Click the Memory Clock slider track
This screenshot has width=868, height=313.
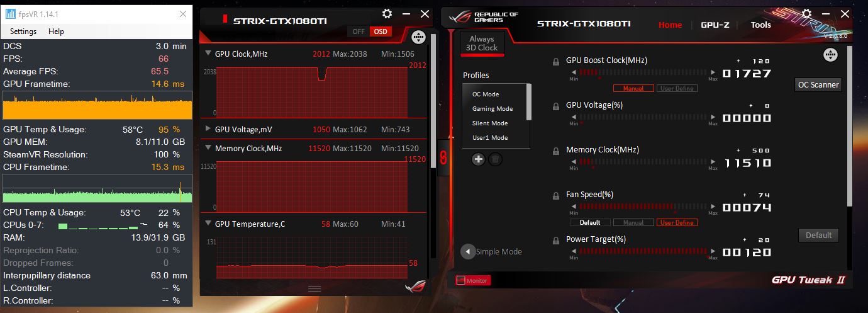pyautogui.click(x=643, y=162)
